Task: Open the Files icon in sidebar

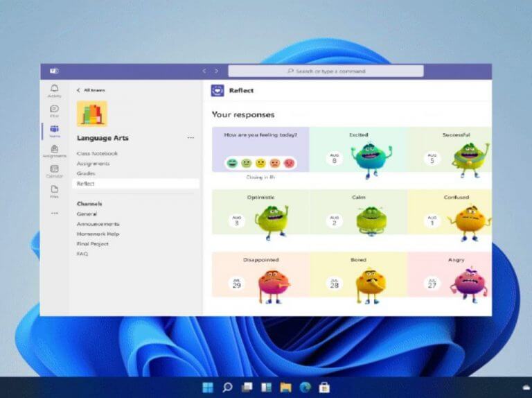Action: pyautogui.click(x=54, y=191)
